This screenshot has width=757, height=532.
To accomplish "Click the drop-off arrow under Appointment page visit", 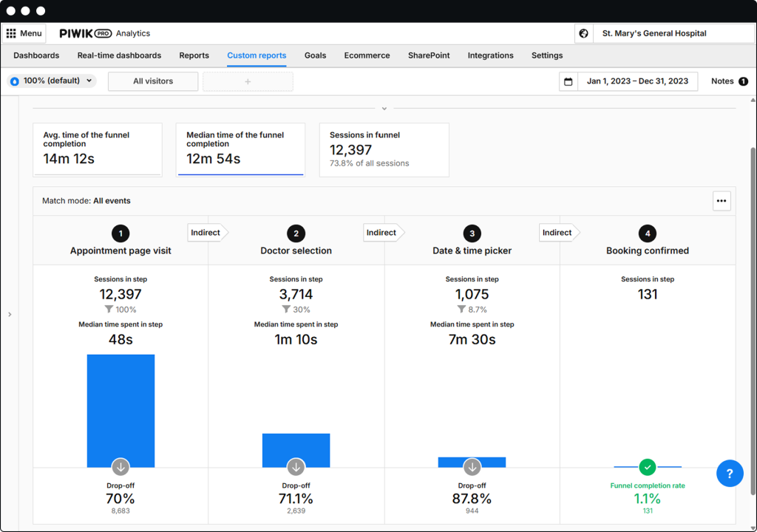I will click(120, 467).
